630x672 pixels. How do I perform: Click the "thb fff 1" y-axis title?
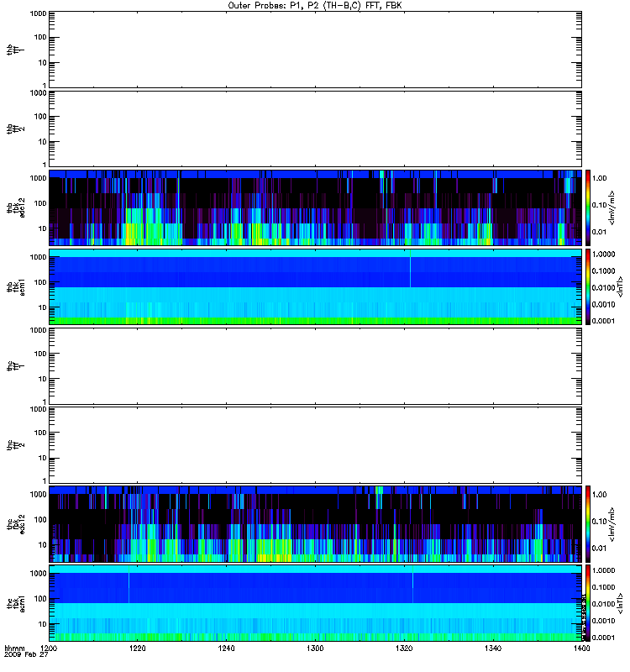coord(15,50)
